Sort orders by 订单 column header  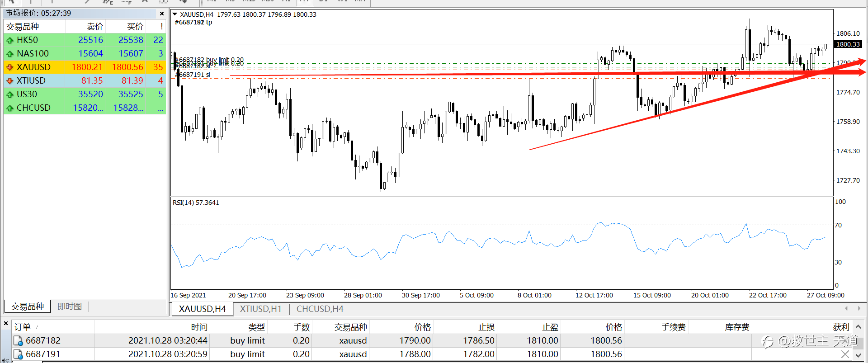pyautogui.click(x=23, y=327)
